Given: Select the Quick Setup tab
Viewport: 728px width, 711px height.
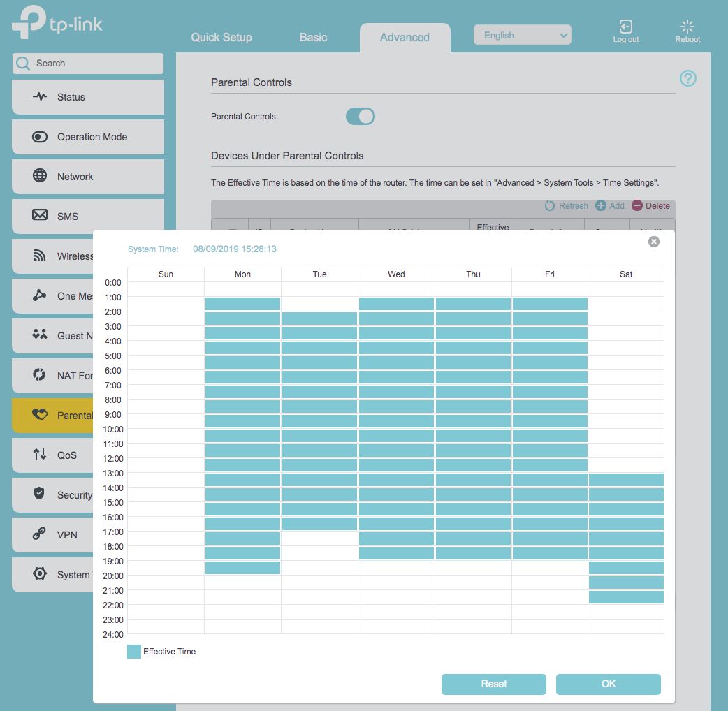Looking at the screenshot, I should (x=221, y=38).
